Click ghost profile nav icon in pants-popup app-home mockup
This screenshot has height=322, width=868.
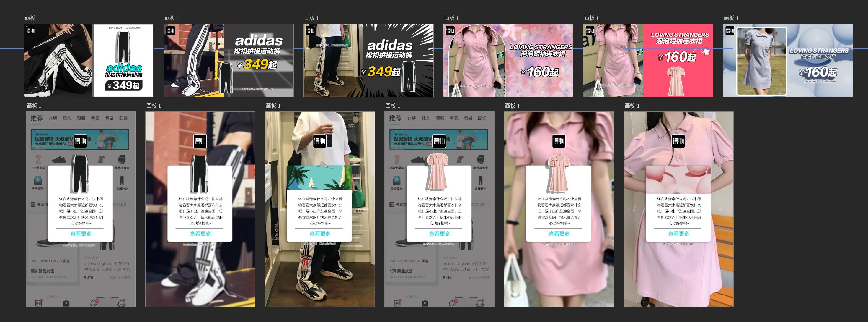(x=121, y=303)
